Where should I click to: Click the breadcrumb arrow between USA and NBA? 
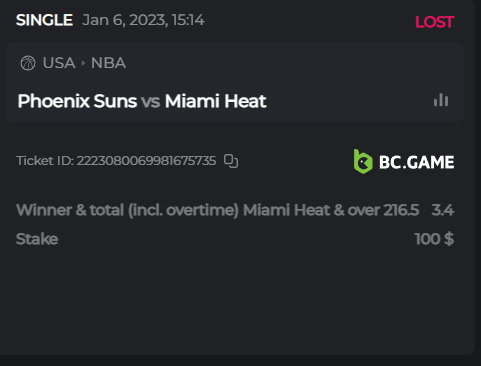tap(83, 63)
